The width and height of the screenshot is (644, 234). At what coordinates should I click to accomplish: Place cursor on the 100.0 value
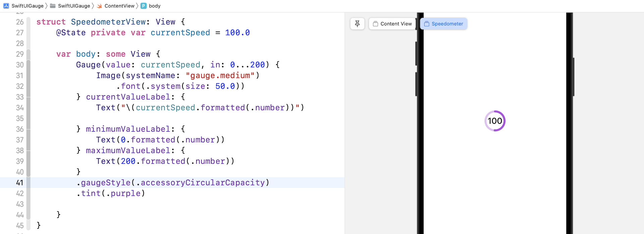[237, 33]
